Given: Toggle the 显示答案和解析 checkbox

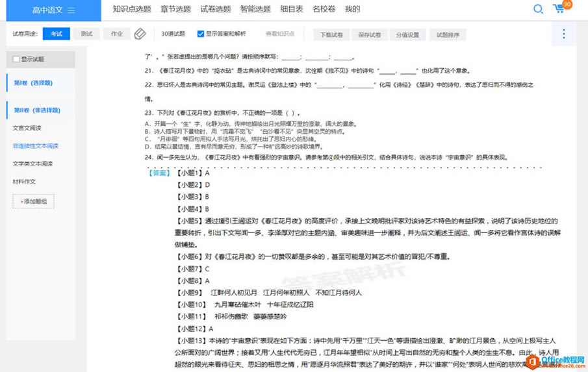Looking at the screenshot, I should (x=201, y=34).
